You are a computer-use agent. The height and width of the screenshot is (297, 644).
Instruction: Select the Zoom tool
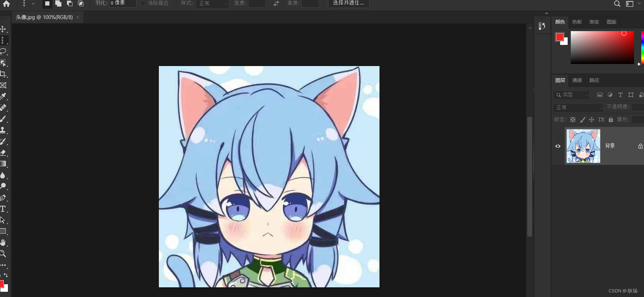pyautogui.click(x=3, y=253)
